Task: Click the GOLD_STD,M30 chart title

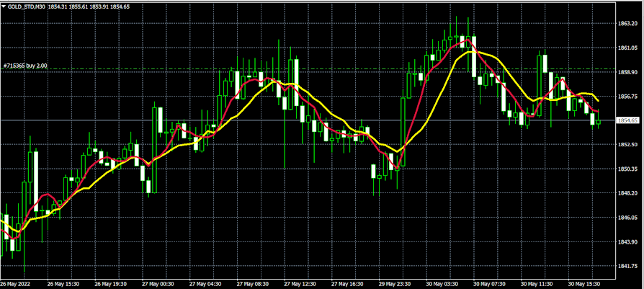Action: [x=27, y=6]
